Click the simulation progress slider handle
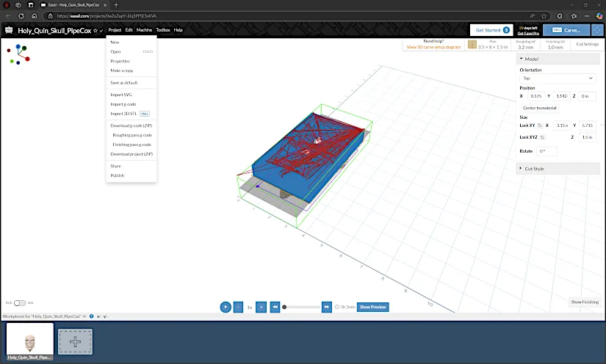 tap(284, 307)
